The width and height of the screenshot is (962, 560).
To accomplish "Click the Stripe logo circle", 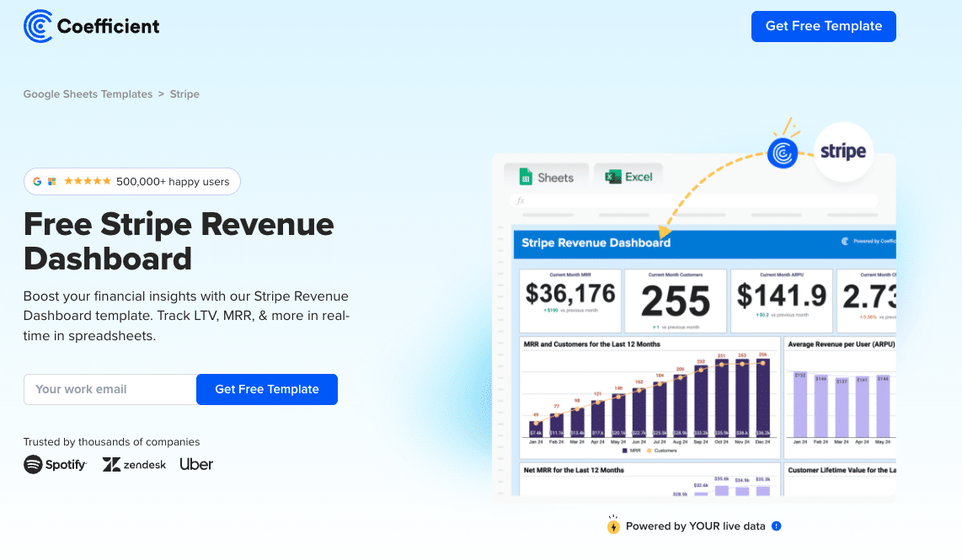I will point(843,152).
